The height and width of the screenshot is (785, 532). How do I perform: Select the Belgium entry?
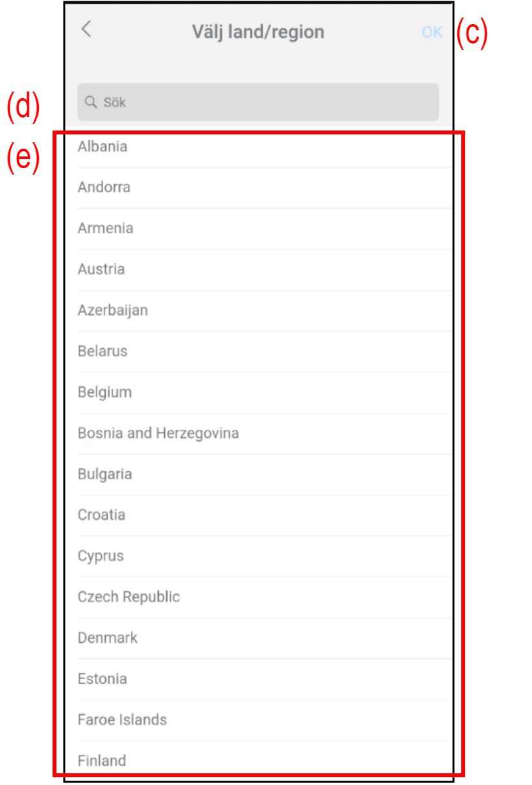[104, 392]
